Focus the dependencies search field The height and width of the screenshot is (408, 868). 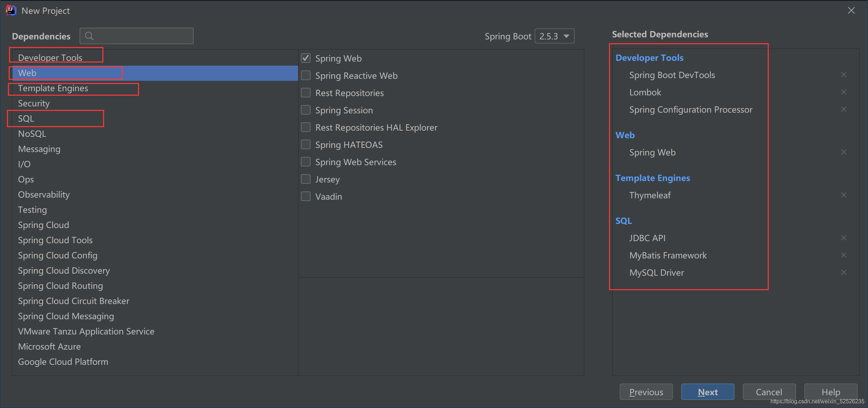click(x=137, y=36)
